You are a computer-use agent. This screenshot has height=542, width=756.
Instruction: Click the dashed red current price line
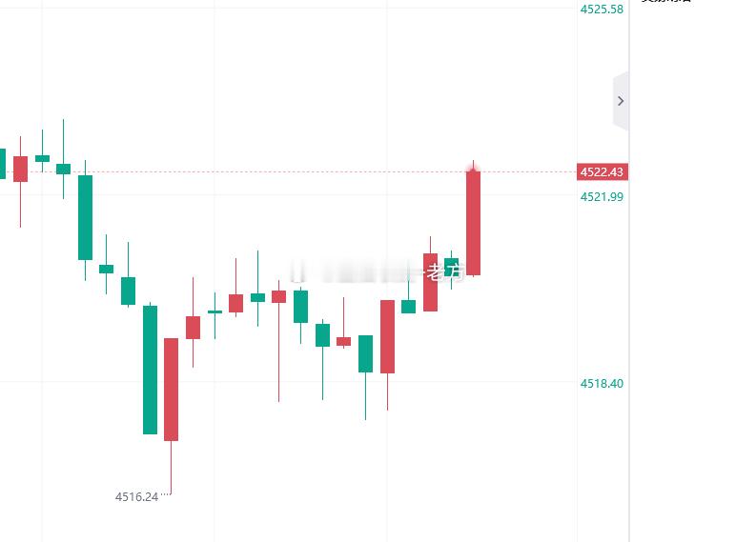(288, 171)
